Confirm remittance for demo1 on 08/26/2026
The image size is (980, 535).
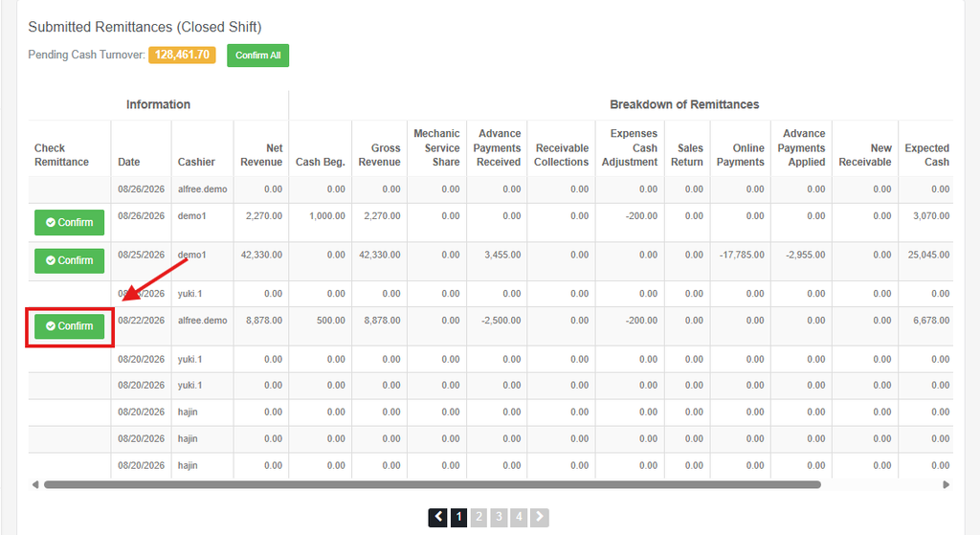pos(69,222)
